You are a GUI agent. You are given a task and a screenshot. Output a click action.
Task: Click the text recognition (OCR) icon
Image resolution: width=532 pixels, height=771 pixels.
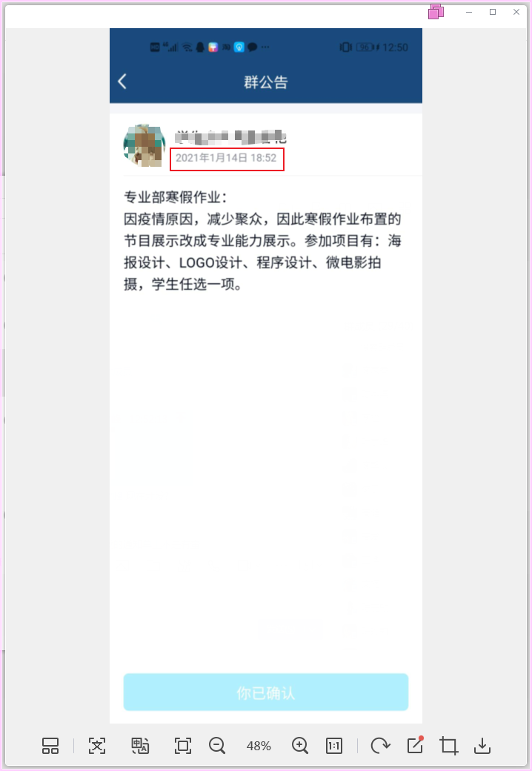[97, 746]
